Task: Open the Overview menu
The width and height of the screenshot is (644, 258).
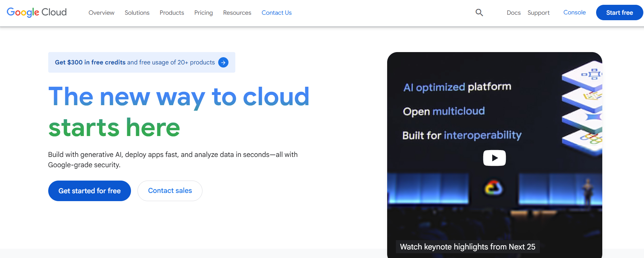Action: coord(101,13)
